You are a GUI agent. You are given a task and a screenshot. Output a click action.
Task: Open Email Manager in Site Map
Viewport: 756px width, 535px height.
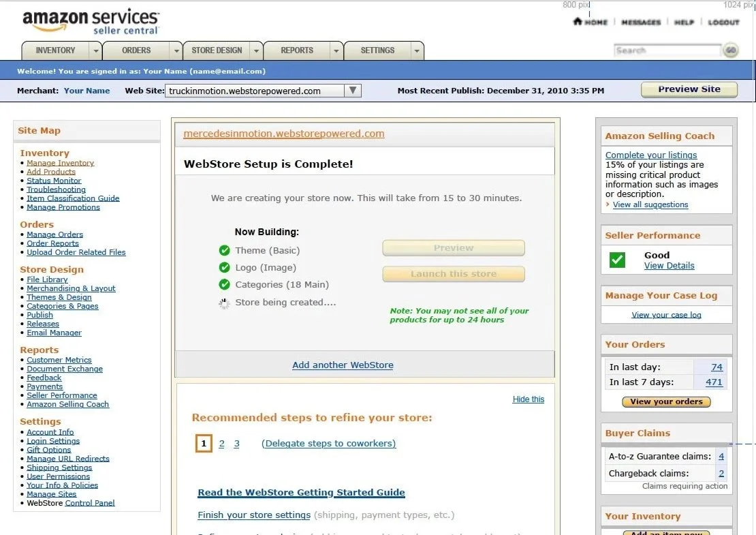click(x=54, y=333)
